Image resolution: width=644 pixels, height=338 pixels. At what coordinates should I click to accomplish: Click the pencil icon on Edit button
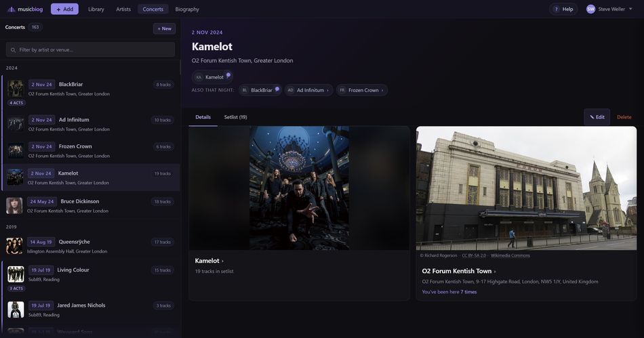click(592, 117)
